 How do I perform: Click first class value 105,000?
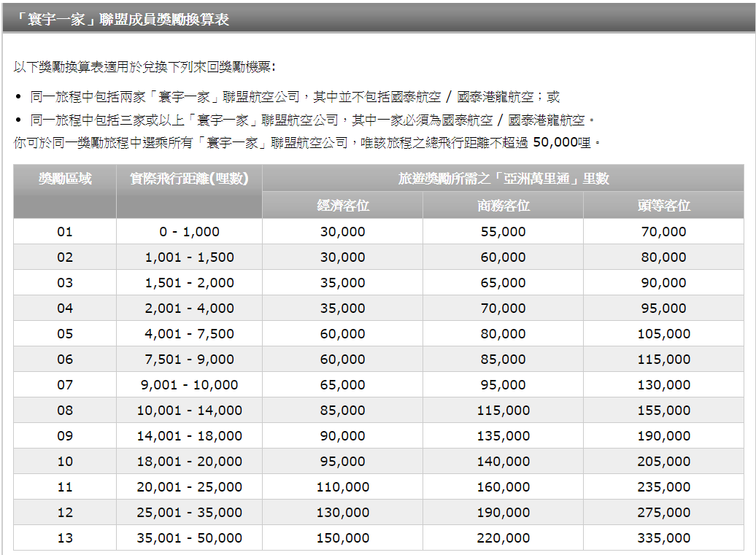pyautogui.click(x=664, y=334)
